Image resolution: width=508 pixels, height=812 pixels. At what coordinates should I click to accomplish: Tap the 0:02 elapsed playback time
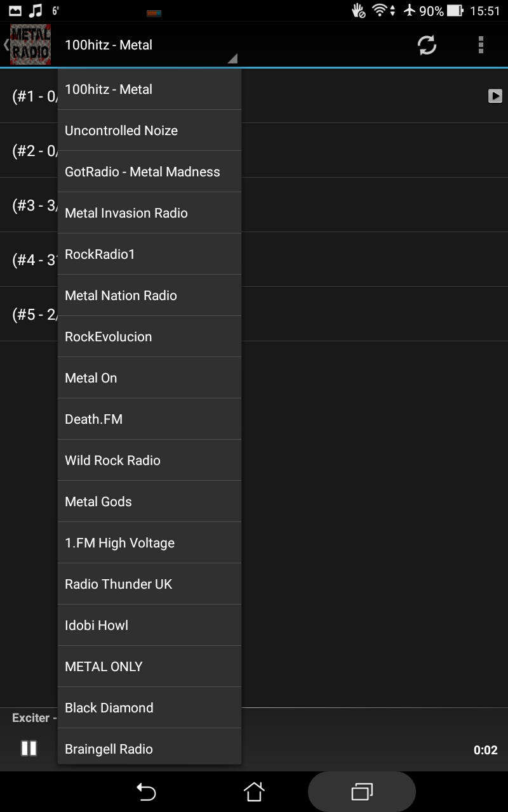pos(485,750)
